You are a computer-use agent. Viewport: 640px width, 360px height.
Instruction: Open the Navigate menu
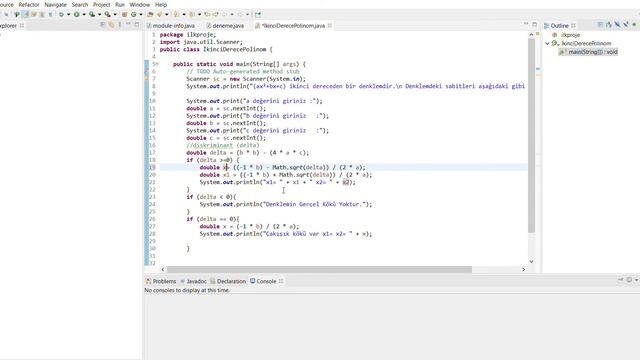point(56,4)
